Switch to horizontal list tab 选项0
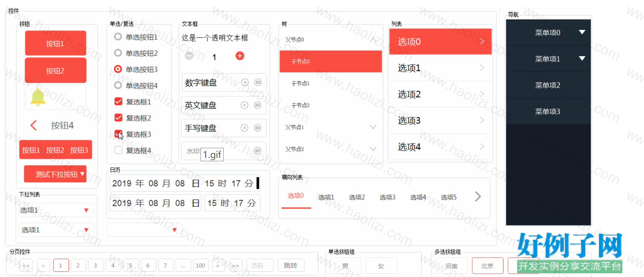 296,196
